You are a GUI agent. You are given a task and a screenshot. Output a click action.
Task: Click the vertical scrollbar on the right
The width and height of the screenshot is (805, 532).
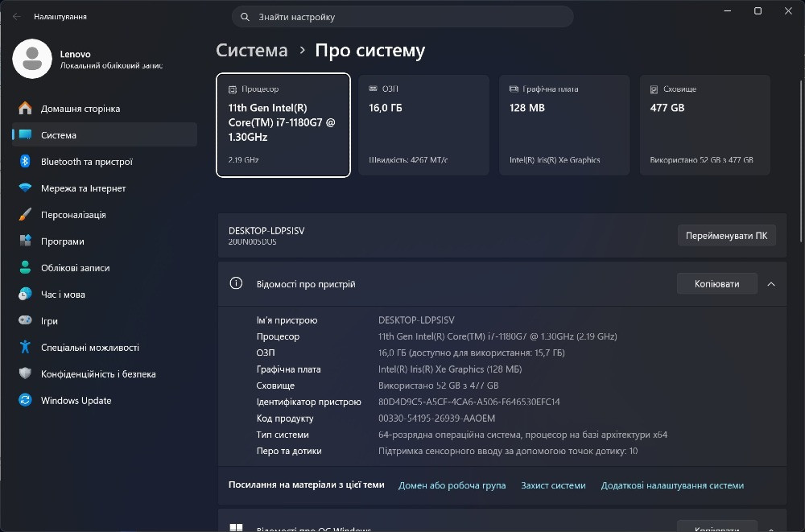(x=802, y=161)
